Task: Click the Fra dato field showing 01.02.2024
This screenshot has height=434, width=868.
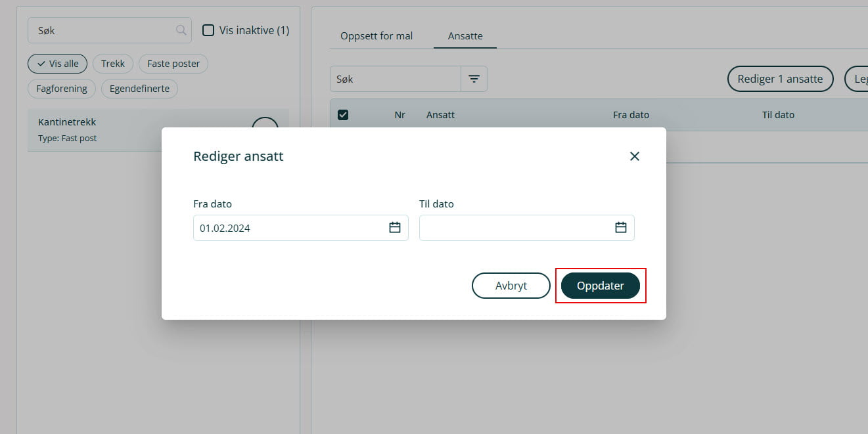Action: 289,228
